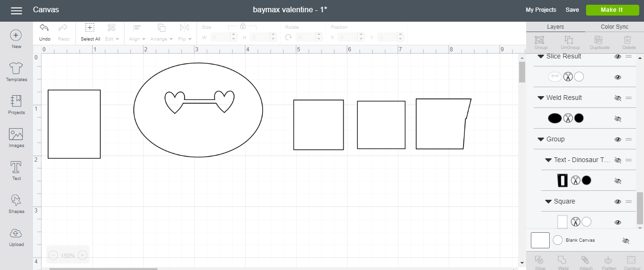644x270 pixels.
Task: Select the tall rectangle on the canvas
Action: [74, 124]
